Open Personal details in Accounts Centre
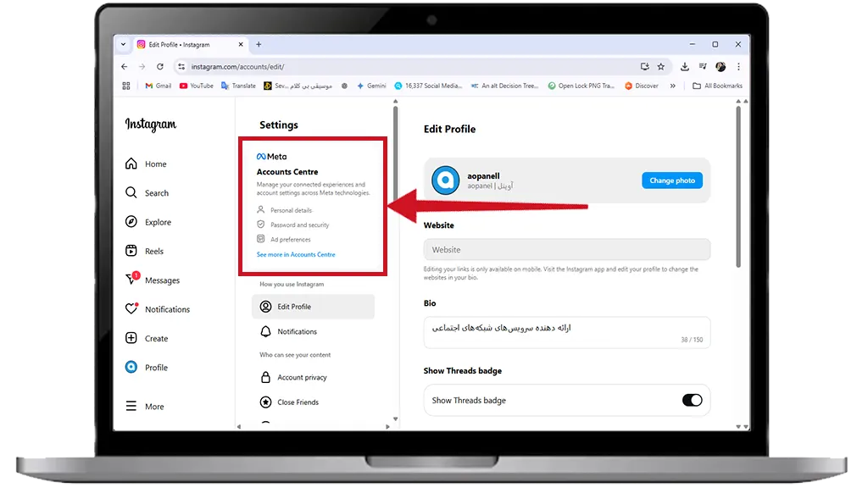The height and width of the screenshot is (488, 868). click(x=285, y=210)
